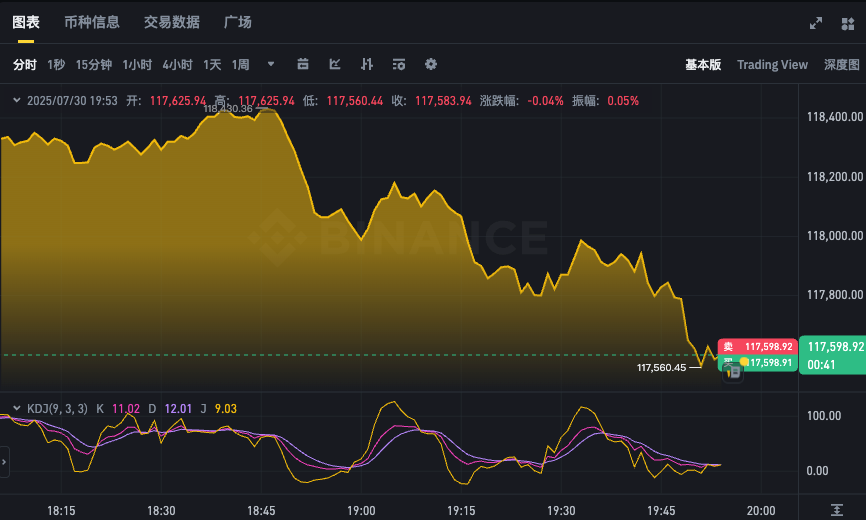The height and width of the screenshot is (520, 866).
Task: Switch to Trading View chart mode
Action: [x=772, y=65]
